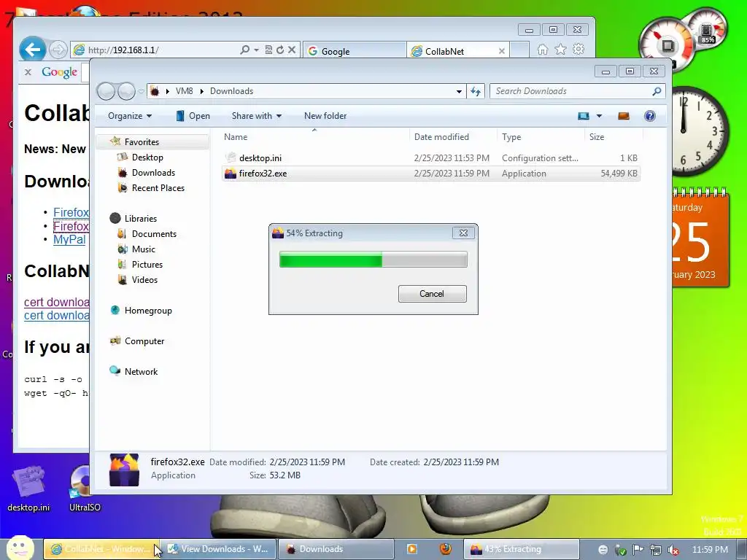Sort by the Date modified column
Screen dimensions: 747x560
[453, 136]
